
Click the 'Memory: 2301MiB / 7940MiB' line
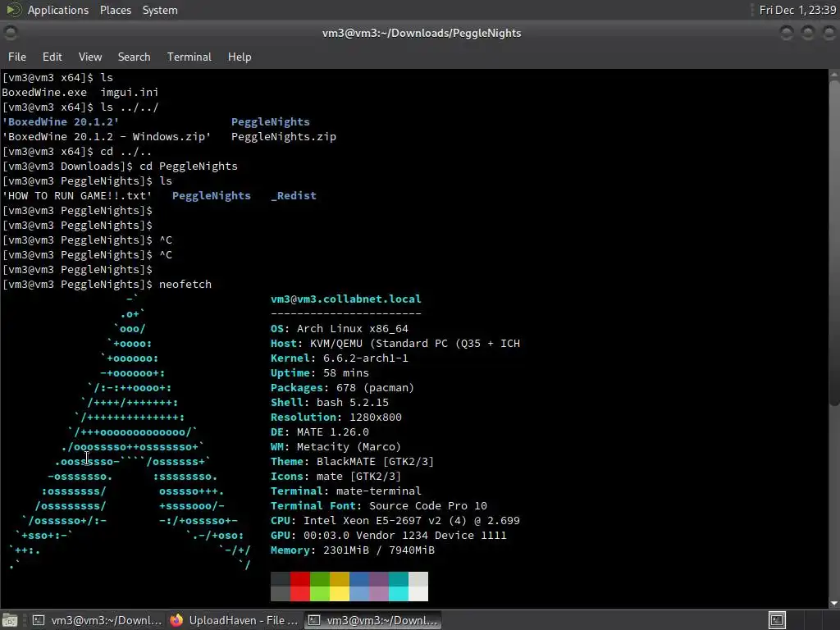pos(353,550)
